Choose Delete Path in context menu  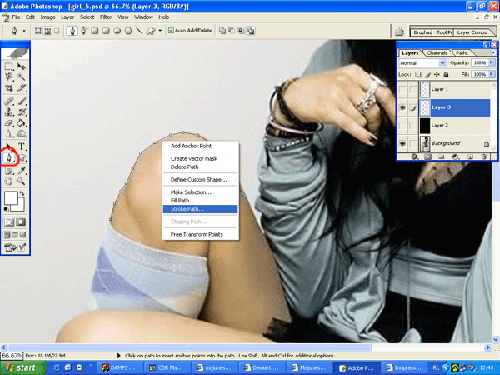coord(200,167)
